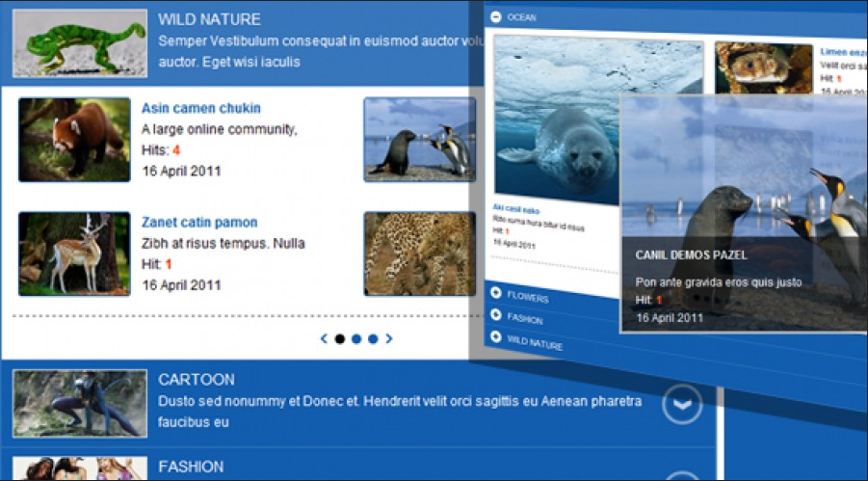Screen dimensions: 868x481
Task: Select the third pagination dot
Action: tap(373, 338)
